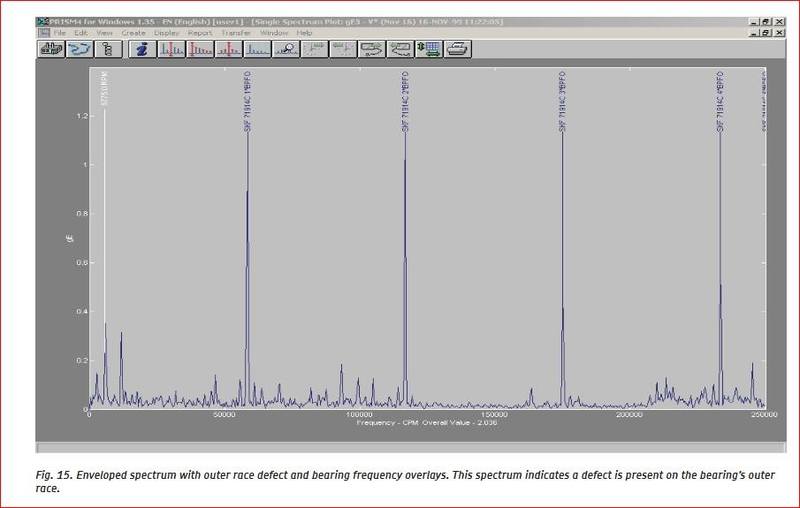Open the Edit menu
This screenshot has height=508, width=800.
(x=81, y=33)
